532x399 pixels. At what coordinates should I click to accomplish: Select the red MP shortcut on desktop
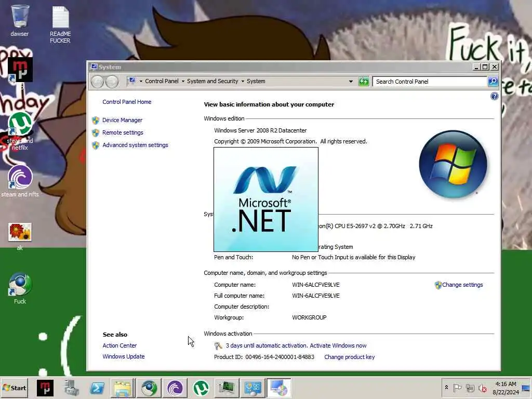click(x=20, y=70)
